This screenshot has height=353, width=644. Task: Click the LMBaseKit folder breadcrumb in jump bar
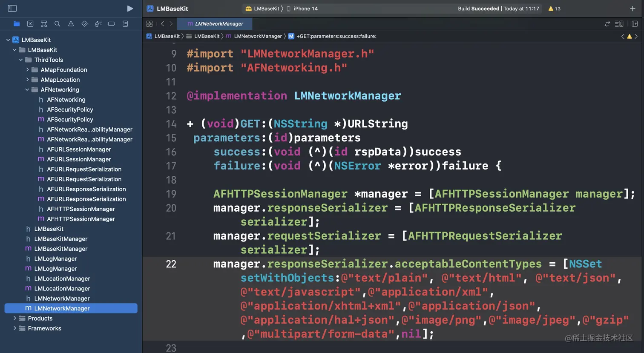203,36
